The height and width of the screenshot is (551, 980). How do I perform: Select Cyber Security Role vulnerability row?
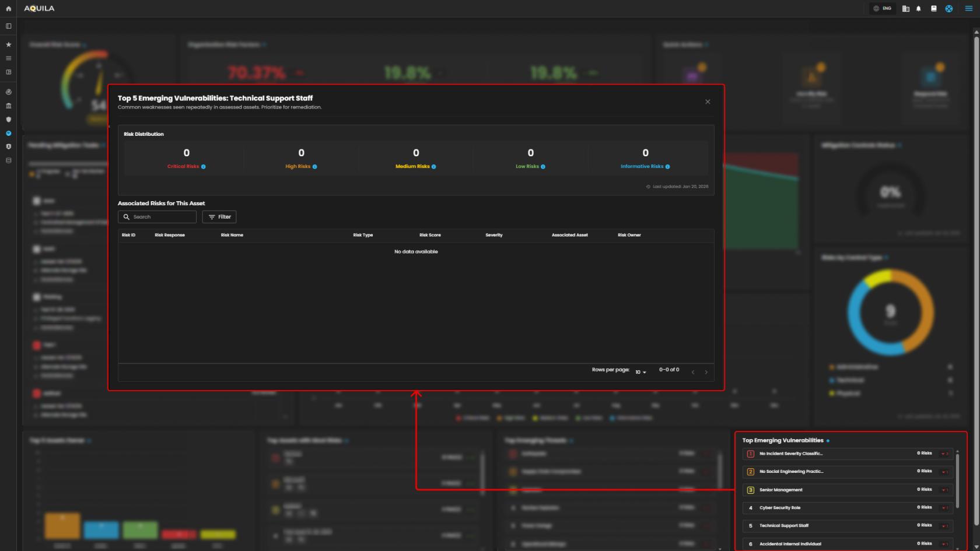(x=779, y=508)
